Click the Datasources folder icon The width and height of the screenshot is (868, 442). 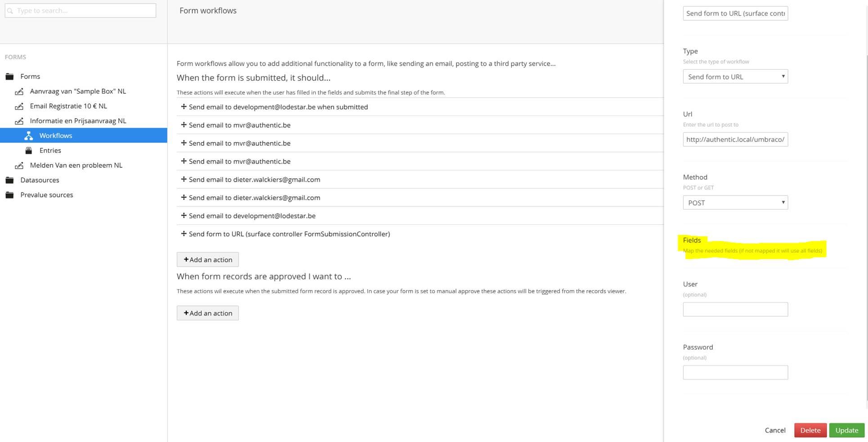9,180
